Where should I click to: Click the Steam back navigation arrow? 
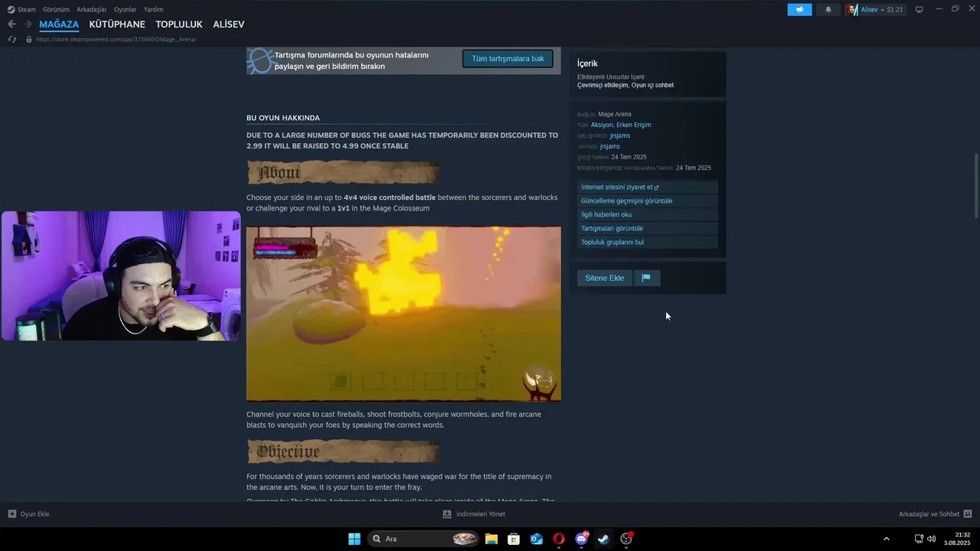click(x=11, y=24)
